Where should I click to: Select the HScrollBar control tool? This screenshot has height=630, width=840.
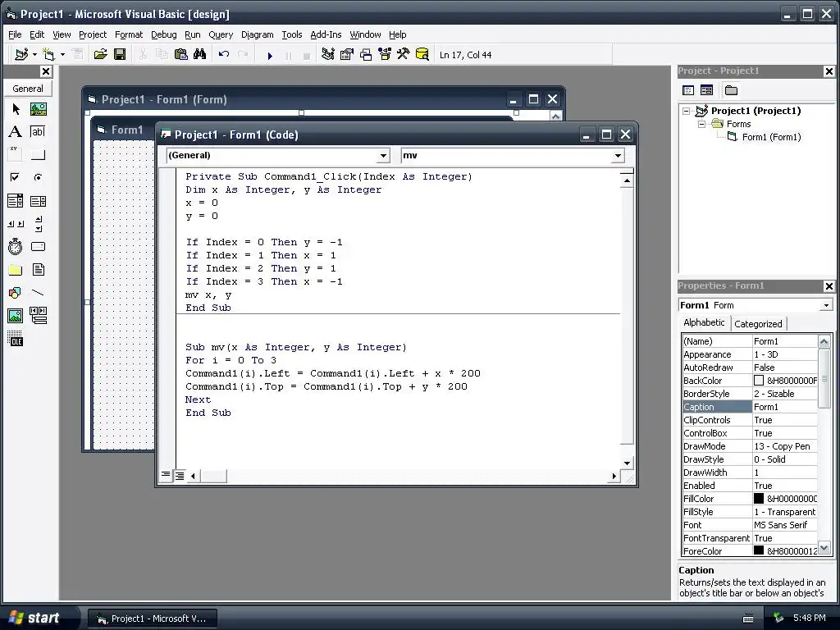coord(16,224)
